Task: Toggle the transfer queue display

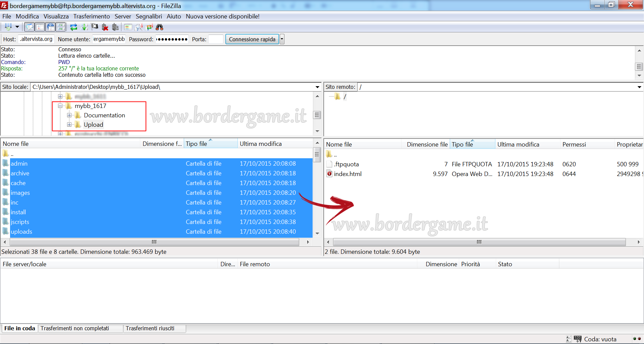Action: (60, 27)
